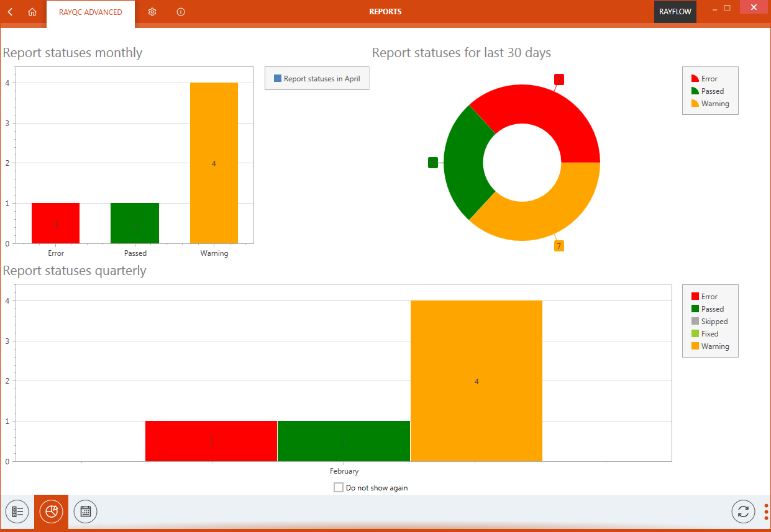The width and height of the screenshot is (771, 532).
Task: Click the RAYFLOW button
Action: (x=675, y=12)
